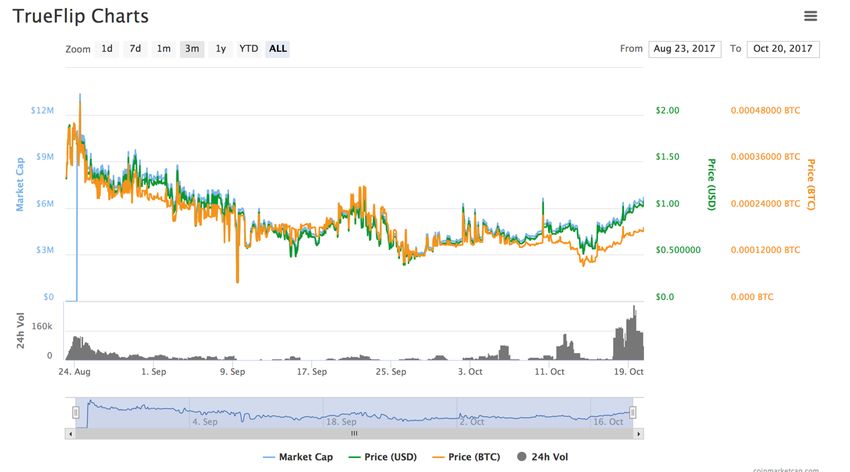The width and height of the screenshot is (850, 472).
Task: Click the 0.00024000 BTC axis label
Action: pyautogui.click(x=765, y=204)
